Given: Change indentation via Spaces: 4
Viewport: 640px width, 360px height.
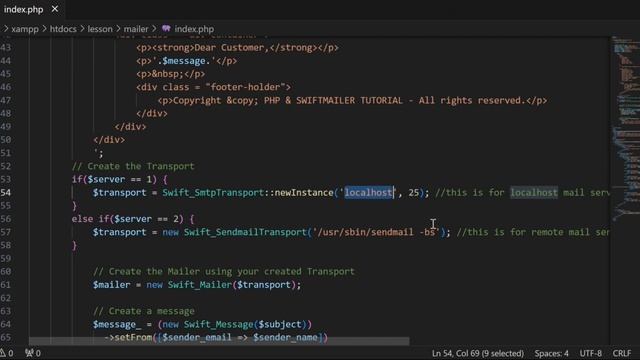Looking at the screenshot, I should click(551, 353).
